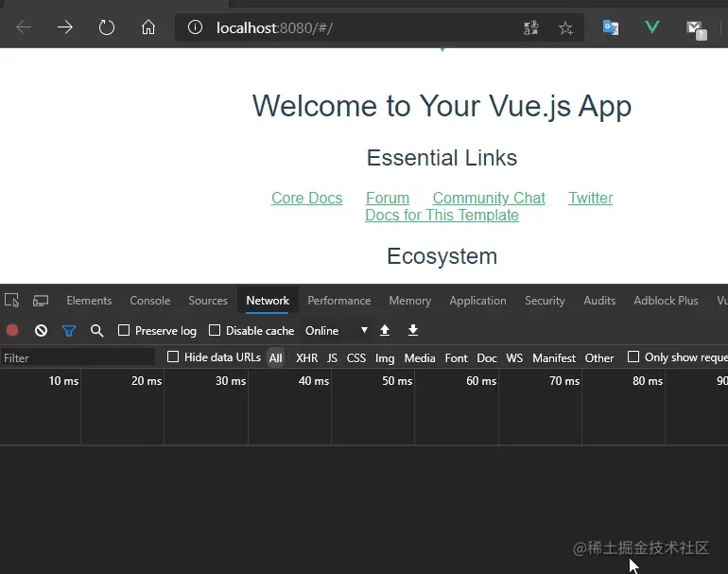Reload the page with refresh icon
Screen dimensions: 728x574
[106, 27]
